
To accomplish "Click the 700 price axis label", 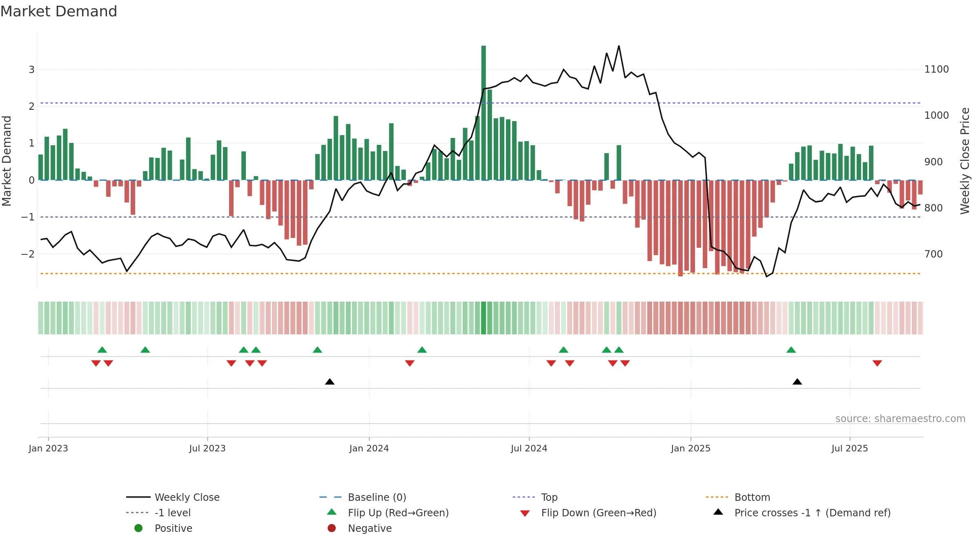I will pyautogui.click(x=933, y=254).
